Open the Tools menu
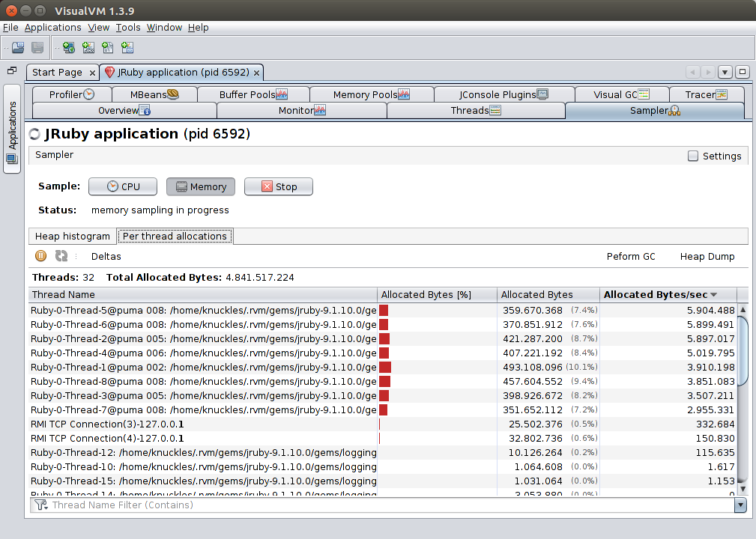The width and height of the screenshot is (756, 539). pyautogui.click(x=128, y=28)
